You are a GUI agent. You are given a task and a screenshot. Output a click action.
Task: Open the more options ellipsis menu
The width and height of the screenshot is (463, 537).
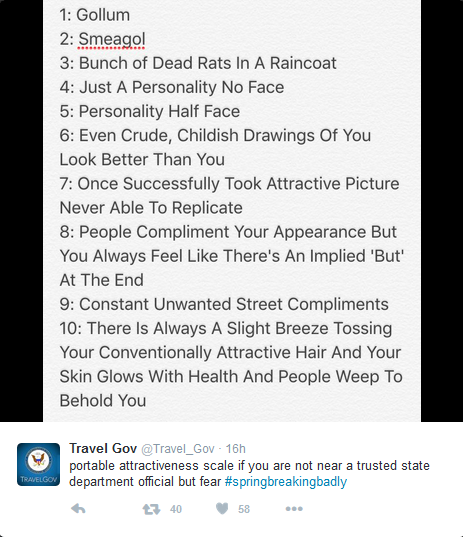pos(294,509)
